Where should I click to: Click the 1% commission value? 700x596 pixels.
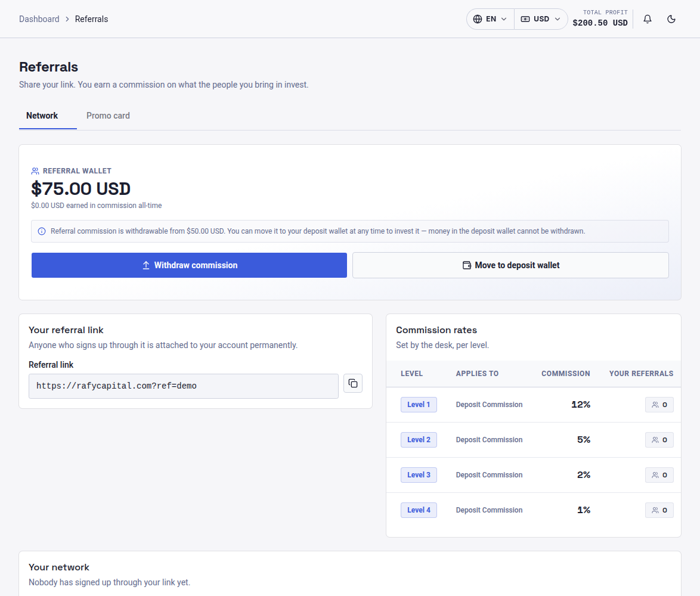[x=584, y=510]
